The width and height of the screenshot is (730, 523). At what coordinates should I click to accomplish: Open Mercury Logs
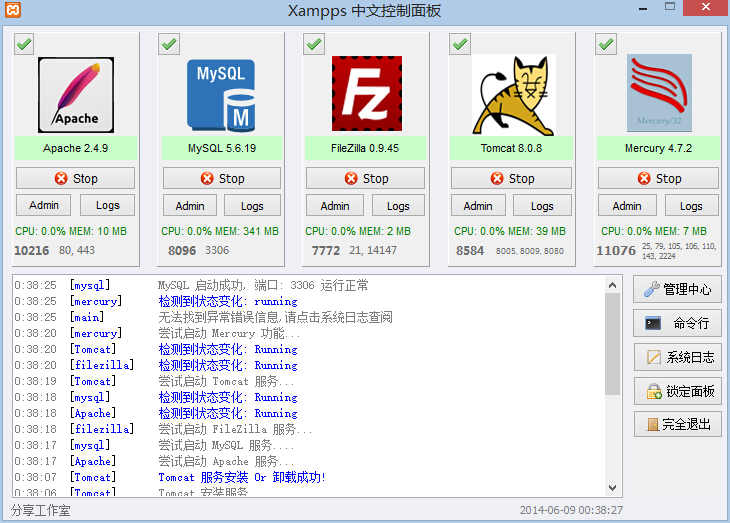pos(691,206)
